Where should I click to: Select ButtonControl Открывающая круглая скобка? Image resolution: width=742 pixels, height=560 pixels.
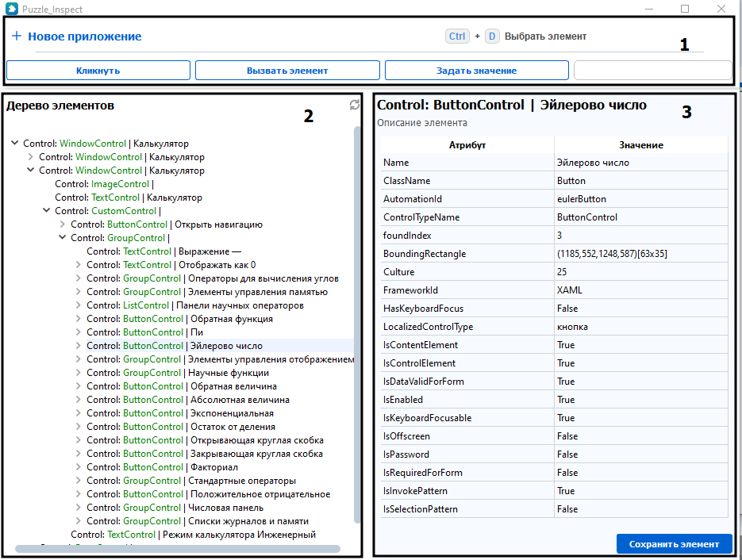[205, 440]
